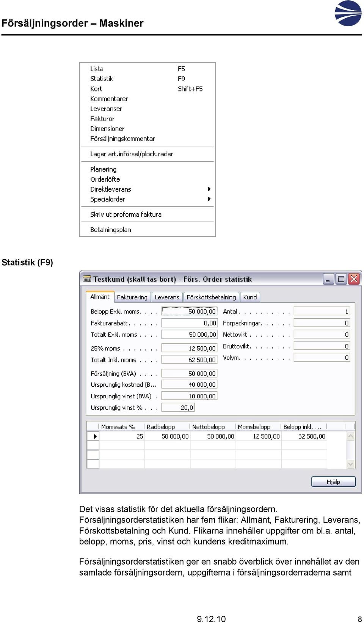
Task: Switch to the Fakturering tab
Action: [x=132, y=297]
